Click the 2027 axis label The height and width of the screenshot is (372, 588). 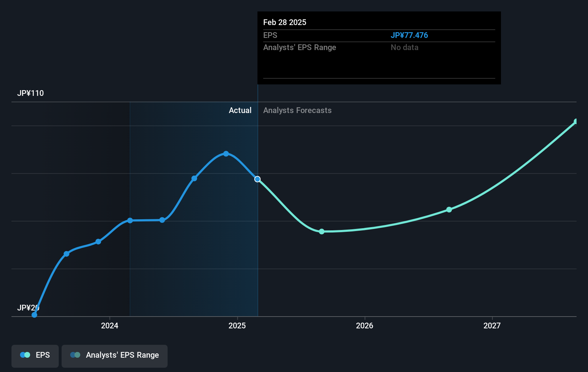pos(492,325)
